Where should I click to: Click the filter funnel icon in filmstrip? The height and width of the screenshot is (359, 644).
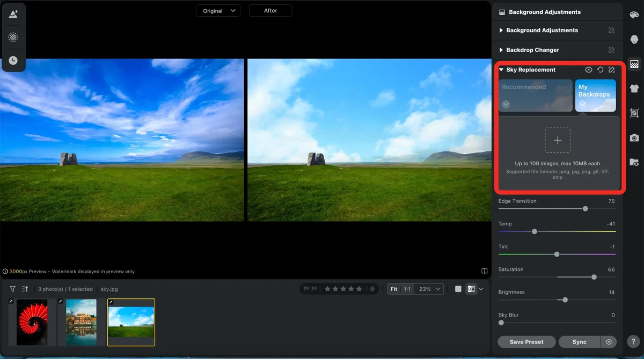[x=13, y=289]
